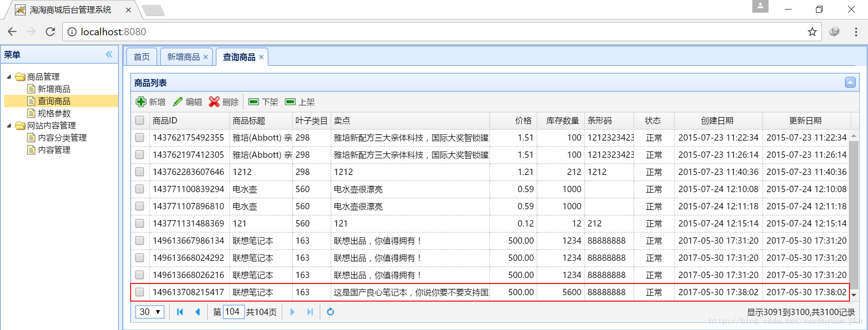
Task: Click the 库存数量 column header
Action: point(561,121)
